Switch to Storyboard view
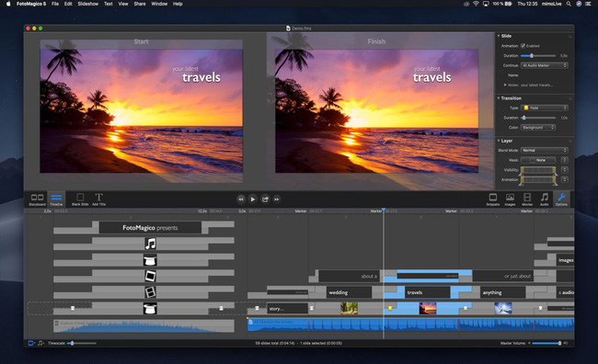Image resolution: width=598 pixels, height=364 pixels. point(37,199)
